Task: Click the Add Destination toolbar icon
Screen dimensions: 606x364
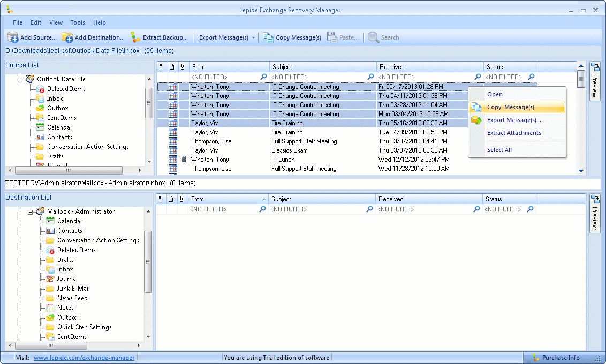Action: tap(67, 37)
